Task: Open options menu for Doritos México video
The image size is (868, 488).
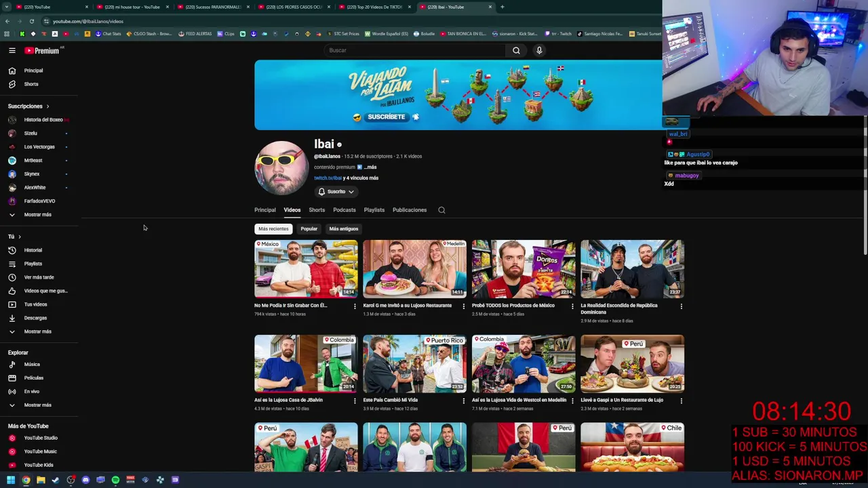Action: click(572, 306)
